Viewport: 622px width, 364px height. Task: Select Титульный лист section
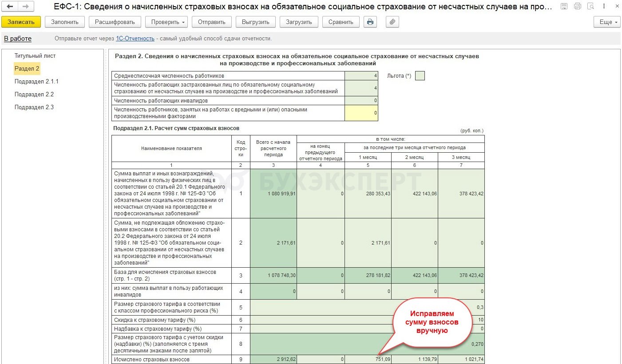click(35, 56)
